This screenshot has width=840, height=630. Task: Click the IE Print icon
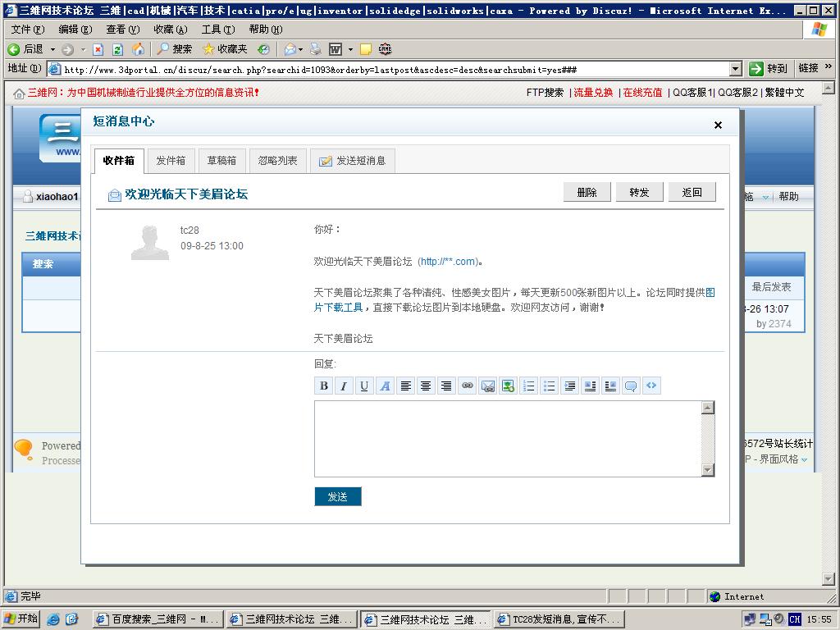tap(316, 49)
